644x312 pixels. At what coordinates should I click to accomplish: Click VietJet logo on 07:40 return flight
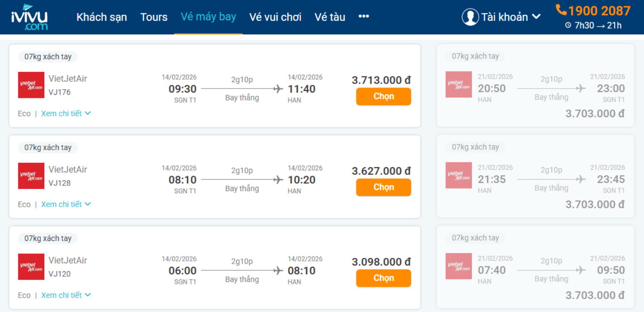(x=458, y=266)
